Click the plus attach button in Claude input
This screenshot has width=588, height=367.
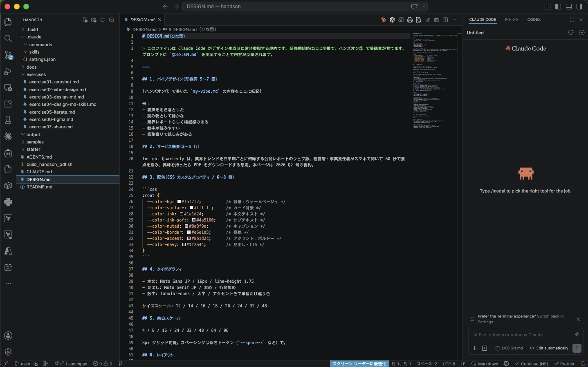click(474, 348)
